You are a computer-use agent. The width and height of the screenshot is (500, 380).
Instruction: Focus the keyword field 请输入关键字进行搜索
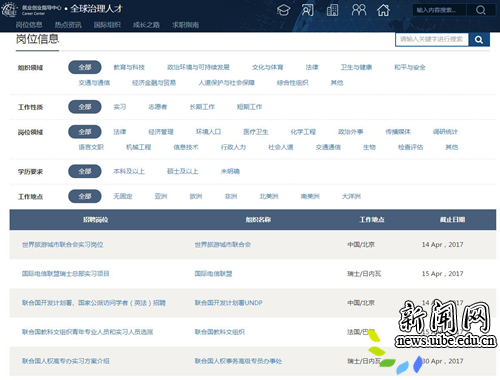click(432, 39)
